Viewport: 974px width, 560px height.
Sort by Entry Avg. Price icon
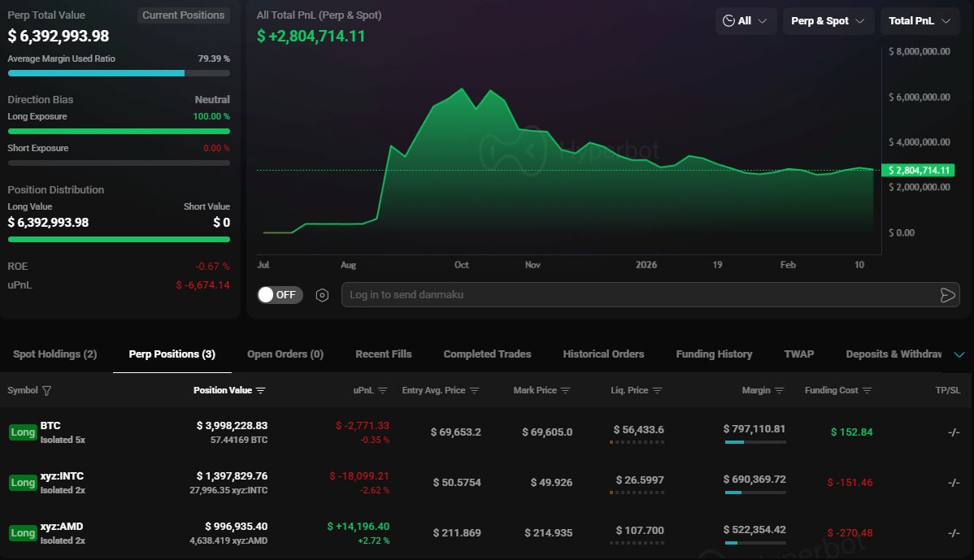coord(475,391)
